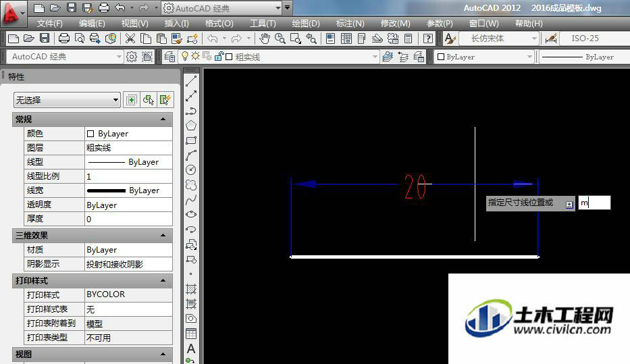
Task: Click the Pan hand tool
Action: [264, 38]
